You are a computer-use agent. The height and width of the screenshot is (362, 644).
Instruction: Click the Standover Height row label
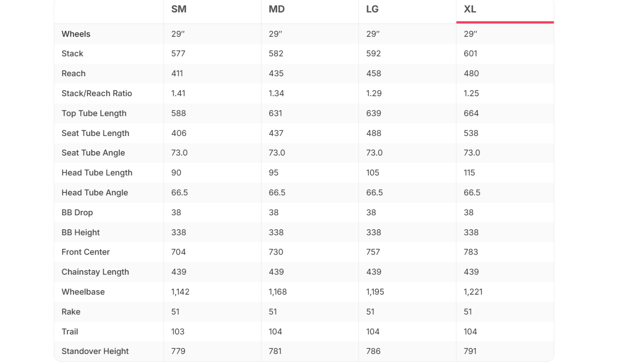coord(95,352)
